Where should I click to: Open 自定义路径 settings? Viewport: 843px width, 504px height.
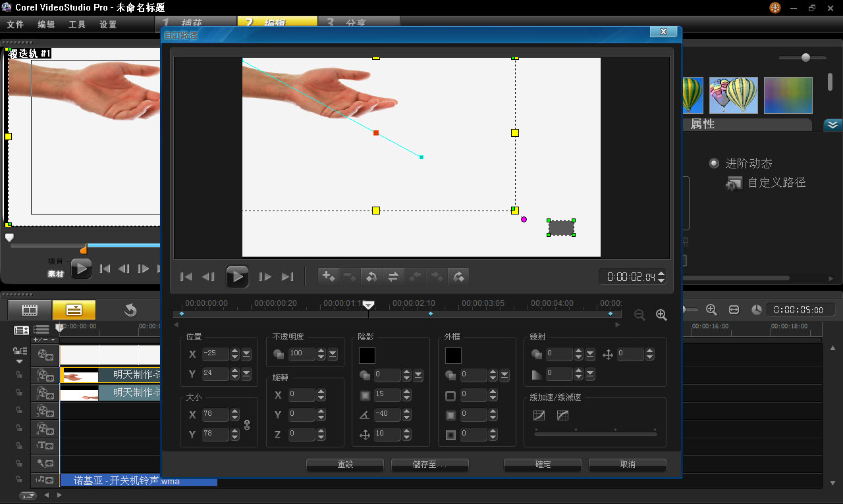(766, 184)
